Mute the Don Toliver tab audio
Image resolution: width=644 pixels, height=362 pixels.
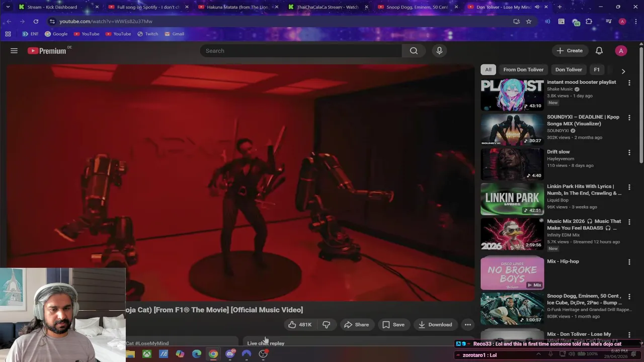[537, 7]
